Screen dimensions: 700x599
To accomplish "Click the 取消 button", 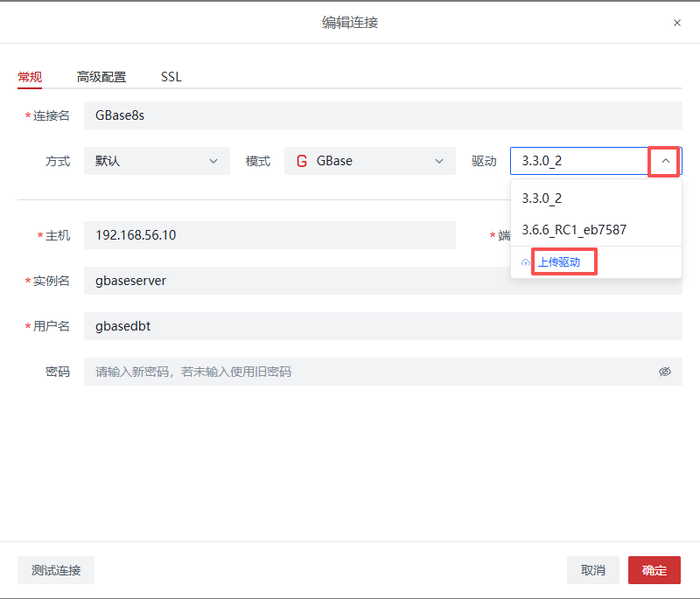I will 593,570.
